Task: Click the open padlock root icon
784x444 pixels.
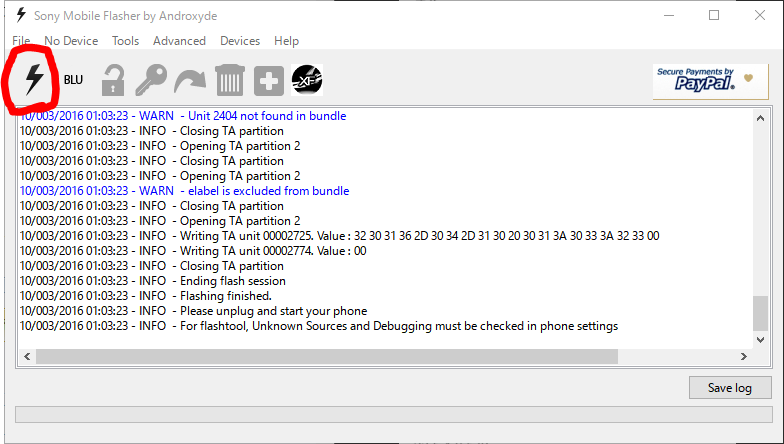Action: point(113,80)
